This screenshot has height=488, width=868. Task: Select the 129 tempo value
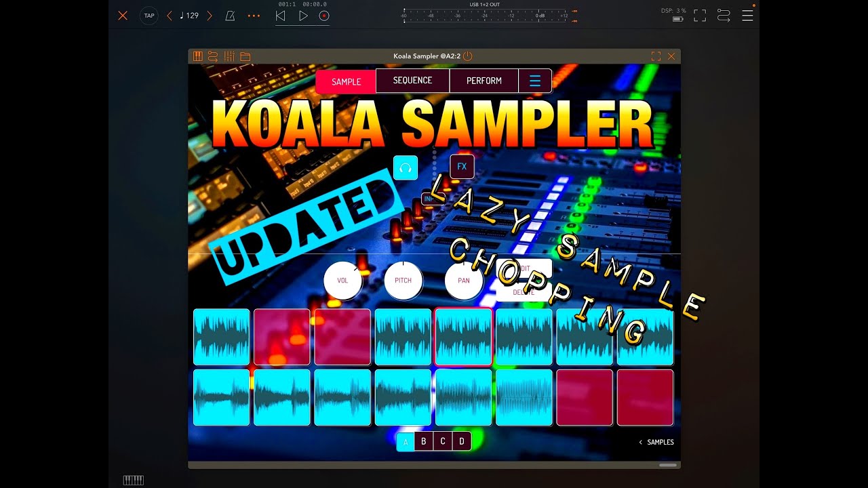pyautogui.click(x=189, y=16)
